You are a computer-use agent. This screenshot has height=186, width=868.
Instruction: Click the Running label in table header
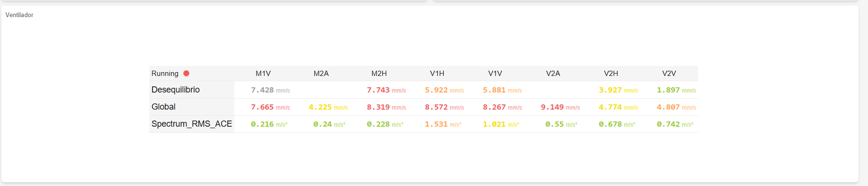tap(165, 74)
